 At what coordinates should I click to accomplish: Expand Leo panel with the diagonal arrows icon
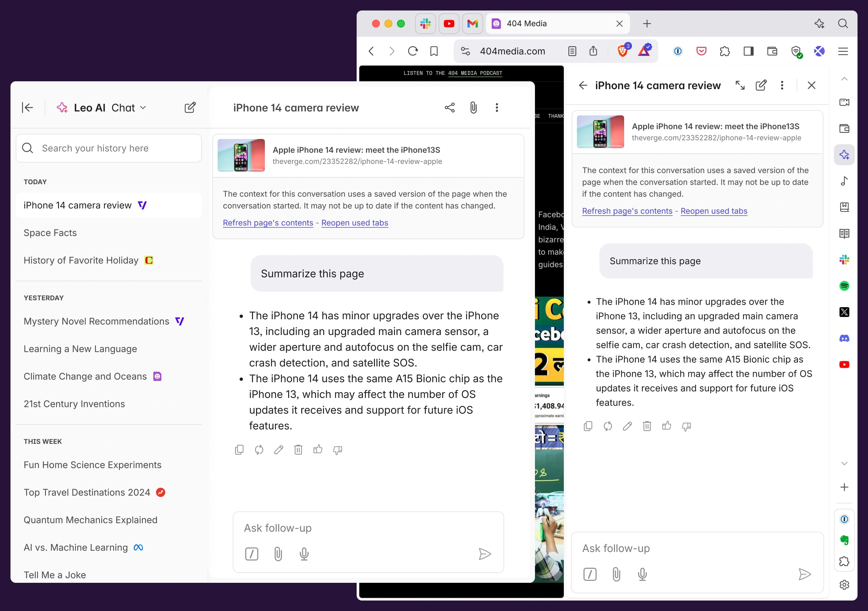[x=740, y=86]
